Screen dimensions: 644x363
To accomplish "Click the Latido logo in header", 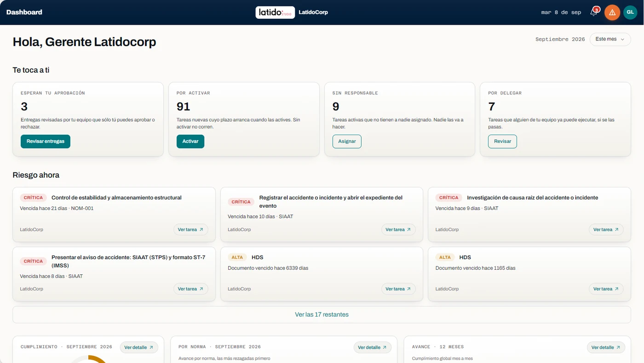I will [x=275, y=12].
